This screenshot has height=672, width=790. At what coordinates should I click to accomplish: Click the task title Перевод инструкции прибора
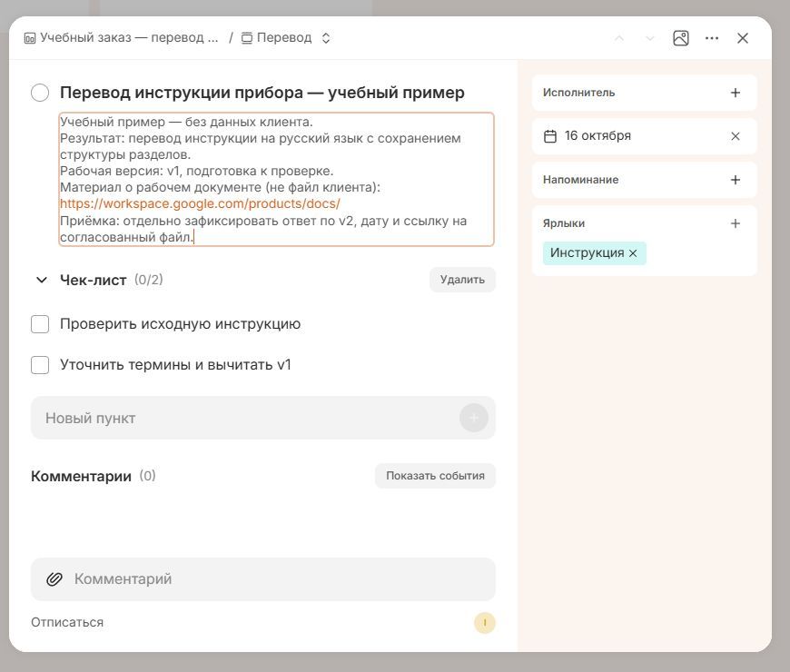(262, 93)
